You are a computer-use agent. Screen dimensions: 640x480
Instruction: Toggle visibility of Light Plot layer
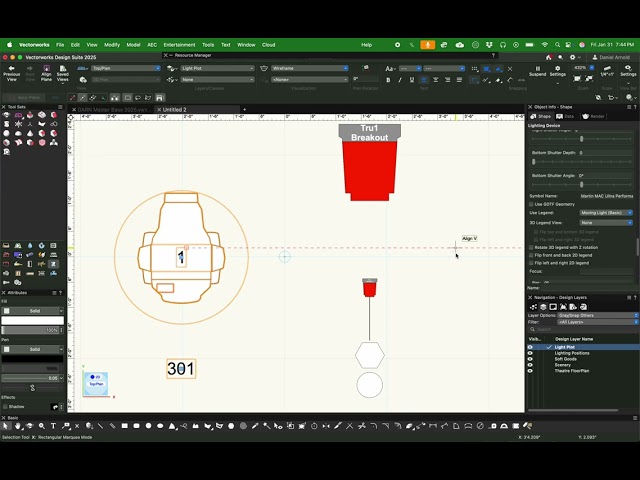pos(530,347)
